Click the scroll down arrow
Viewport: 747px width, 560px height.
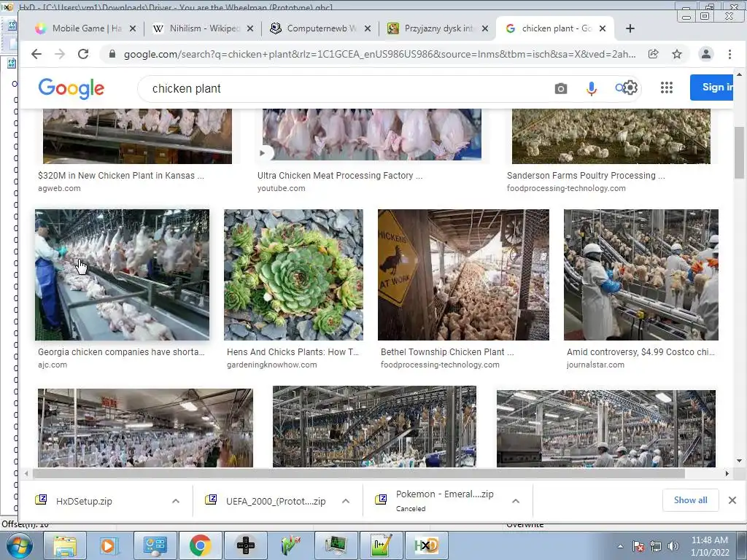coord(739,461)
